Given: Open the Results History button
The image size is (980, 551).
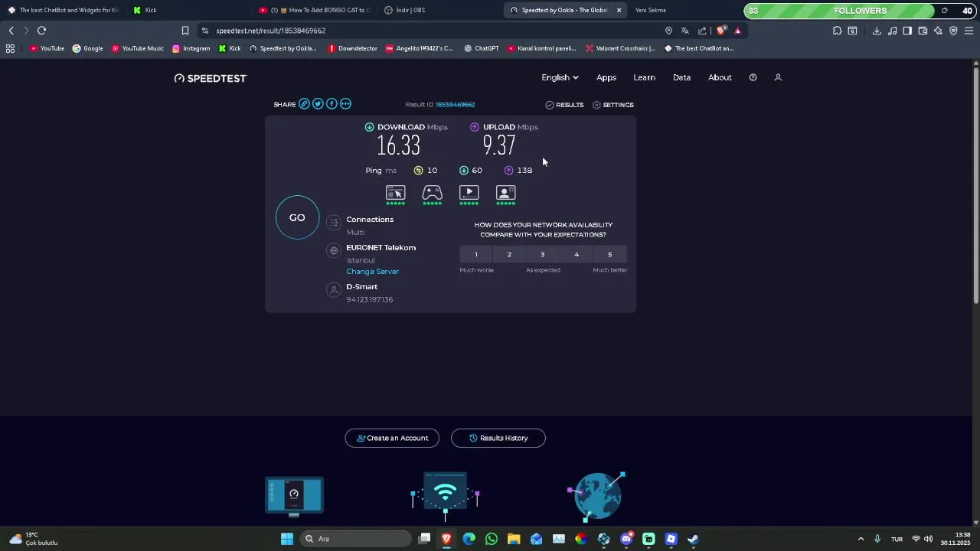Looking at the screenshot, I should click(498, 438).
